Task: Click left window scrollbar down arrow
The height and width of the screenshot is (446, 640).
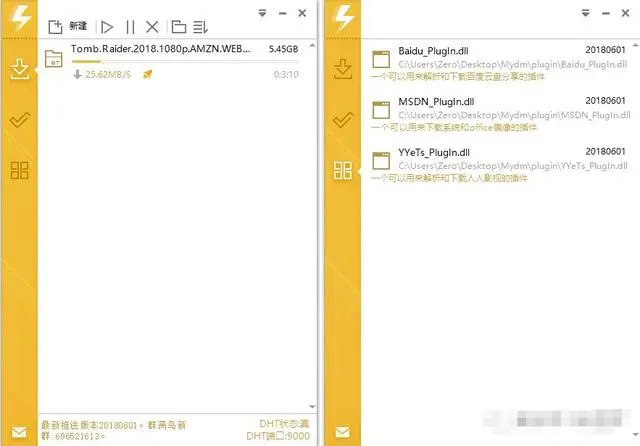Action: [x=312, y=406]
